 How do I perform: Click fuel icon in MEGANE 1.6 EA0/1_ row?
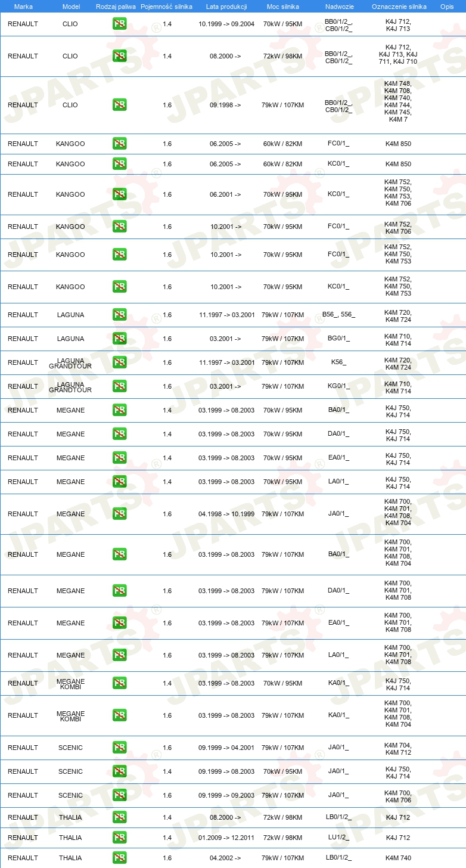[119, 623]
